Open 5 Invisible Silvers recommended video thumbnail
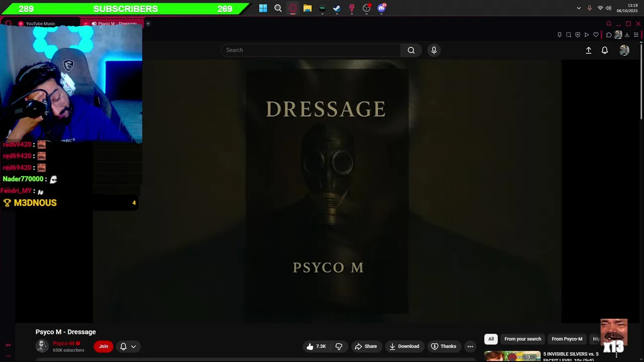 [512, 356]
